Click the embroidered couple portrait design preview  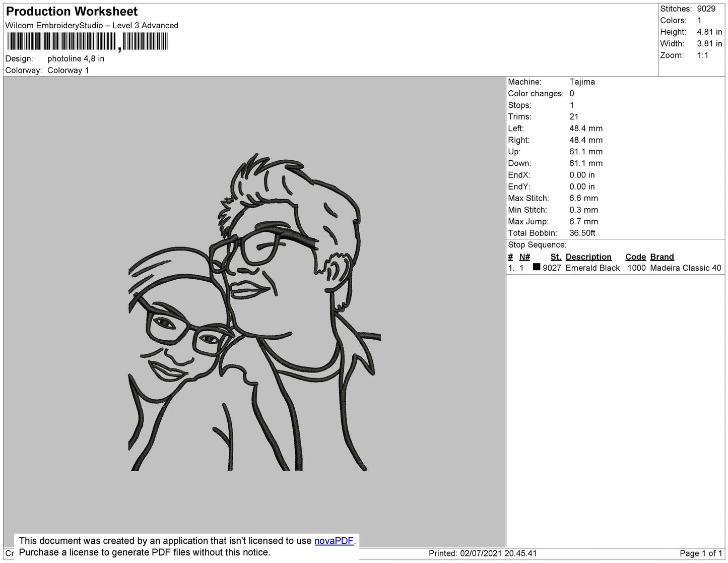coord(254,312)
